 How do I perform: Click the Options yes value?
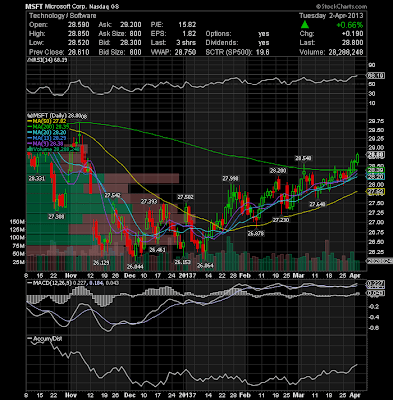coord(263,34)
